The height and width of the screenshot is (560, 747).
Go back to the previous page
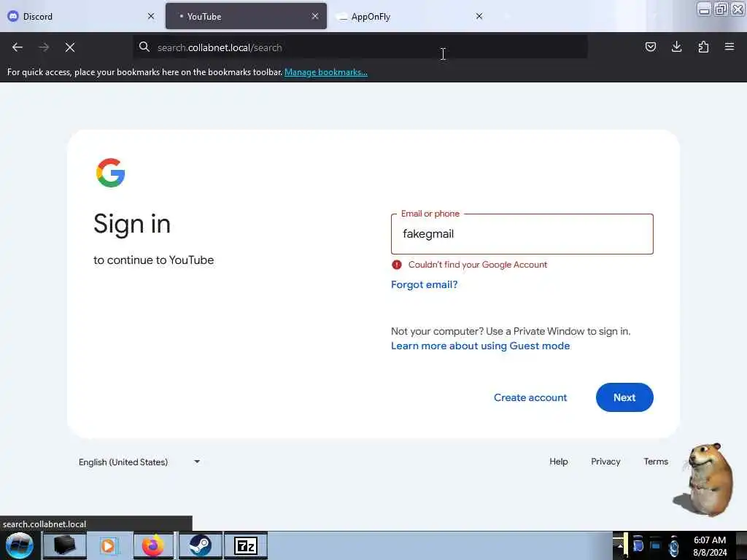tap(18, 47)
